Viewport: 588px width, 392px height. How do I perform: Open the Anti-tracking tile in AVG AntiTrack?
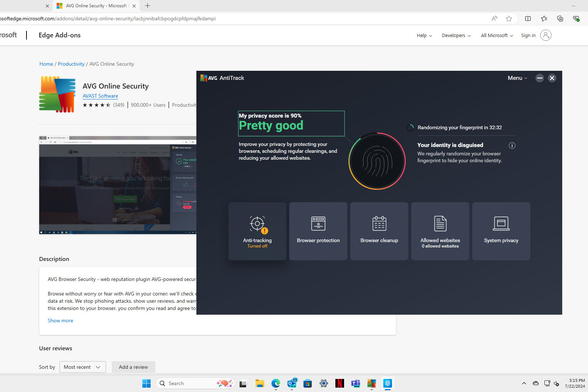click(x=257, y=231)
